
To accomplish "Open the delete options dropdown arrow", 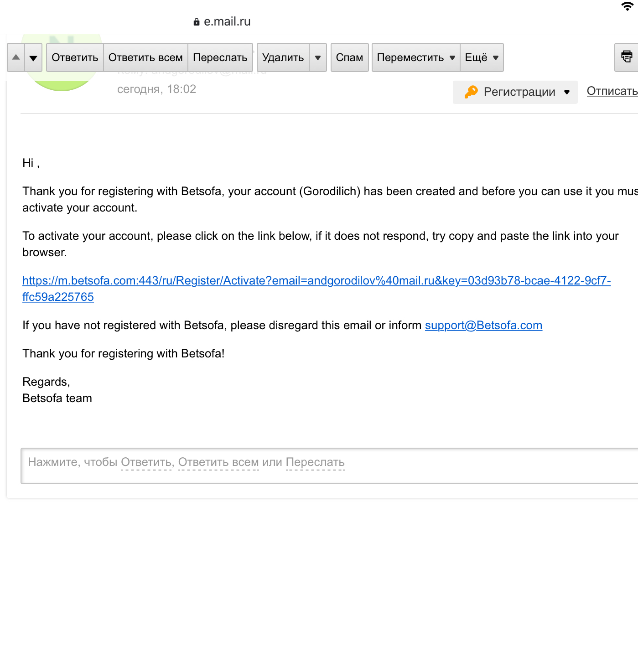I will [x=318, y=57].
